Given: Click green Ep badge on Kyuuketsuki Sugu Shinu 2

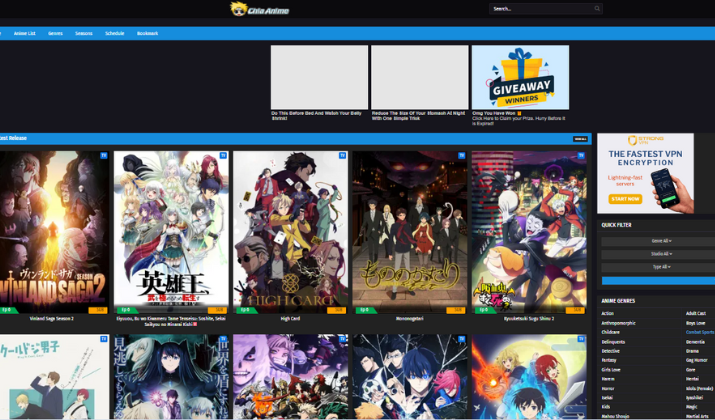Looking at the screenshot, I should coord(484,310).
